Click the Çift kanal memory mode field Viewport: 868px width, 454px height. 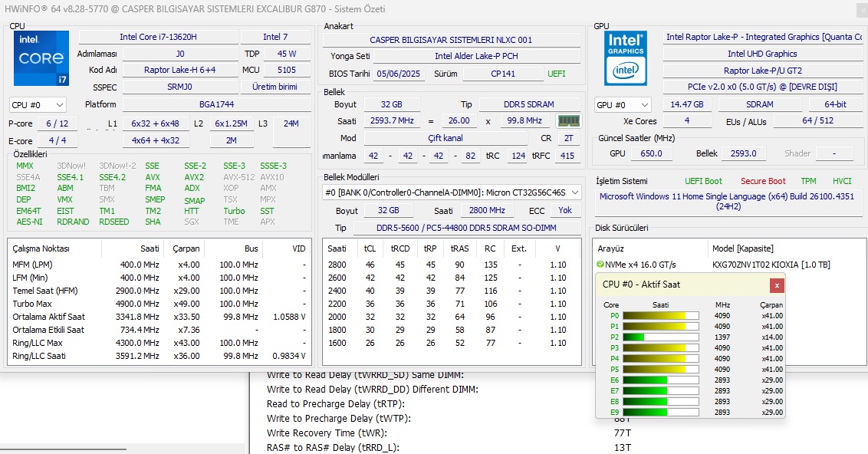pyautogui.click(x=446, y=138)
